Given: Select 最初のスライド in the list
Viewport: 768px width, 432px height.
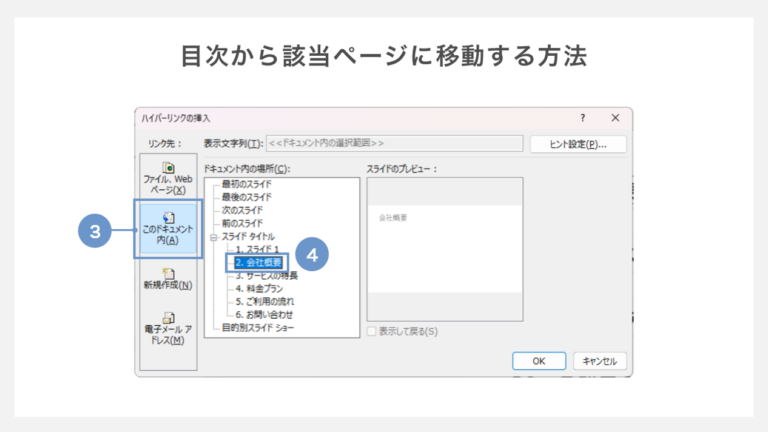Looking at the screenshot, I should coord(246,184).
